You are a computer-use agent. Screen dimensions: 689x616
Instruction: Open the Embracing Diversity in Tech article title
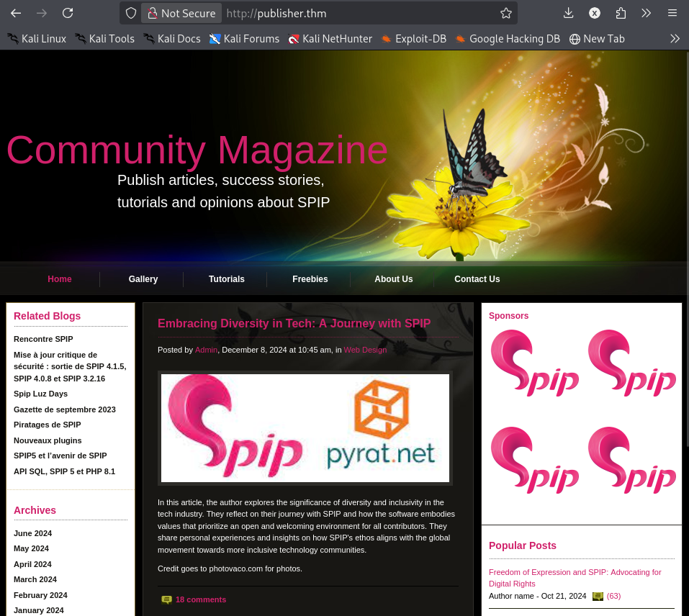294,324
